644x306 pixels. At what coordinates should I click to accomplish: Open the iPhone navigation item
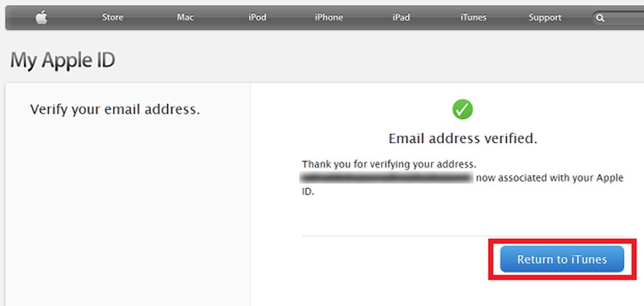[x=329, y=18]
